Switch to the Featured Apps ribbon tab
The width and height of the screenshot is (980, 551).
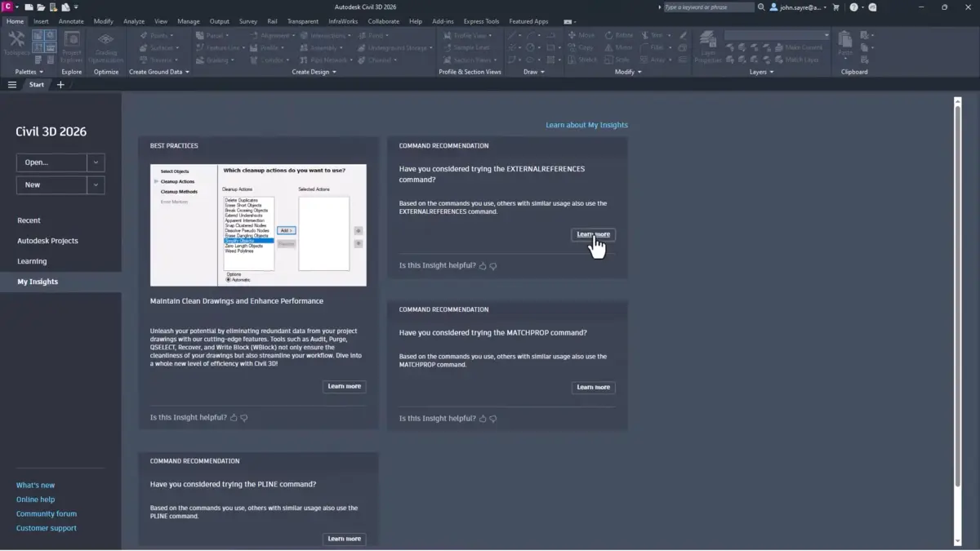pos(528,21)
